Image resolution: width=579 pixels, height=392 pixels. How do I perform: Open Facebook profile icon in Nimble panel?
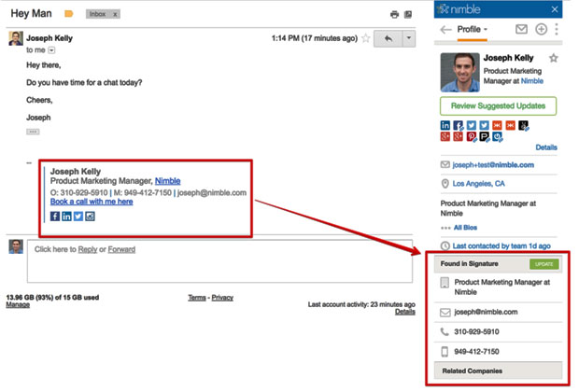459,125
